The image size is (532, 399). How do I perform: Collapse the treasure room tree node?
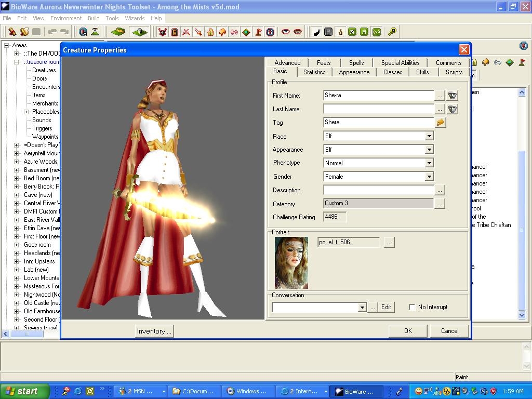tap(17, 62)
